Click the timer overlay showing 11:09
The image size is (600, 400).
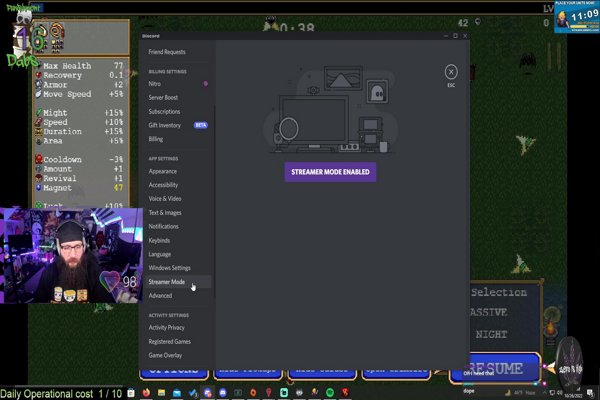[577, 17]
